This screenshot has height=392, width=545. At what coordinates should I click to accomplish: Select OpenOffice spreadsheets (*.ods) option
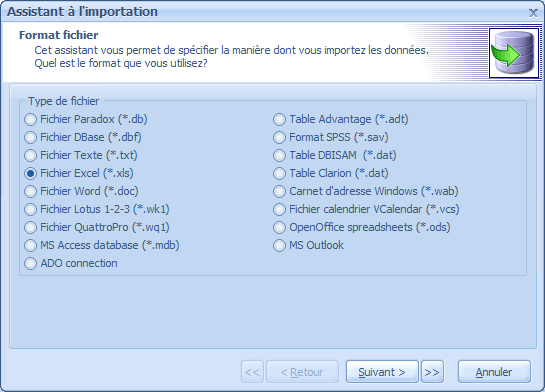click(362, 227)
